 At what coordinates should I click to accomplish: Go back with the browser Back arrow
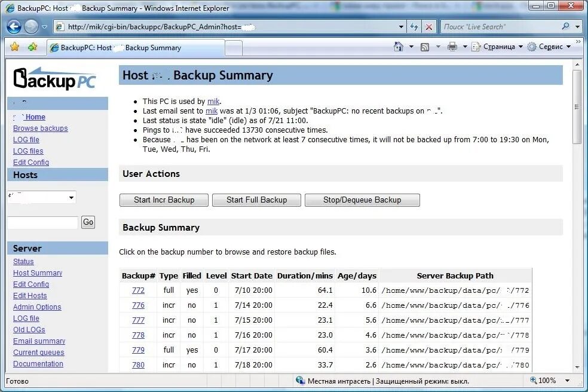tap(14, 27)
